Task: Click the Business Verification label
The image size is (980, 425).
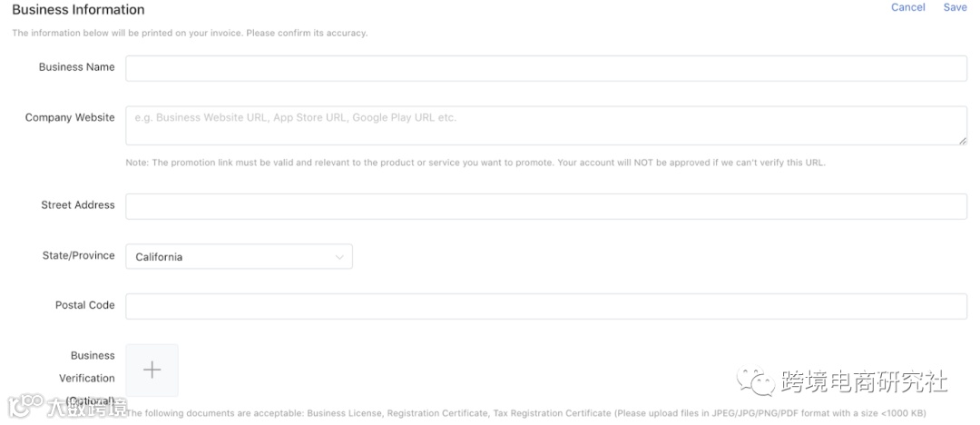Action: [x=93, y=367]
